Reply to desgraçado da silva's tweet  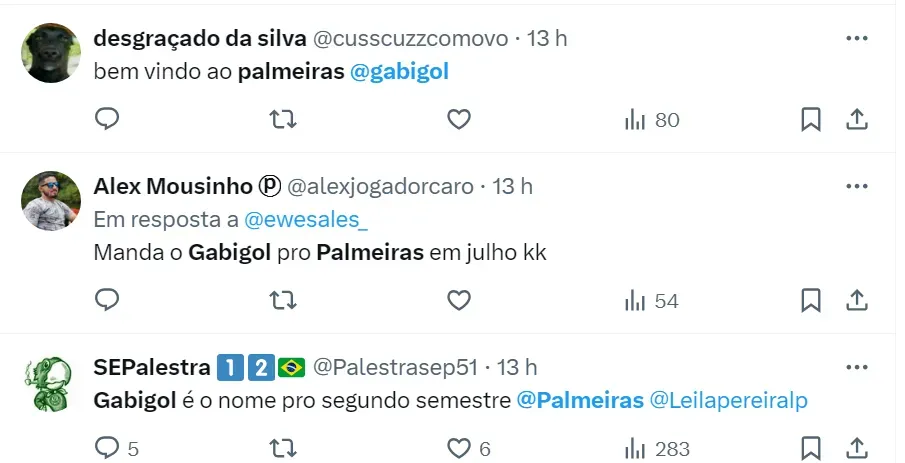[x=107, y=119]
